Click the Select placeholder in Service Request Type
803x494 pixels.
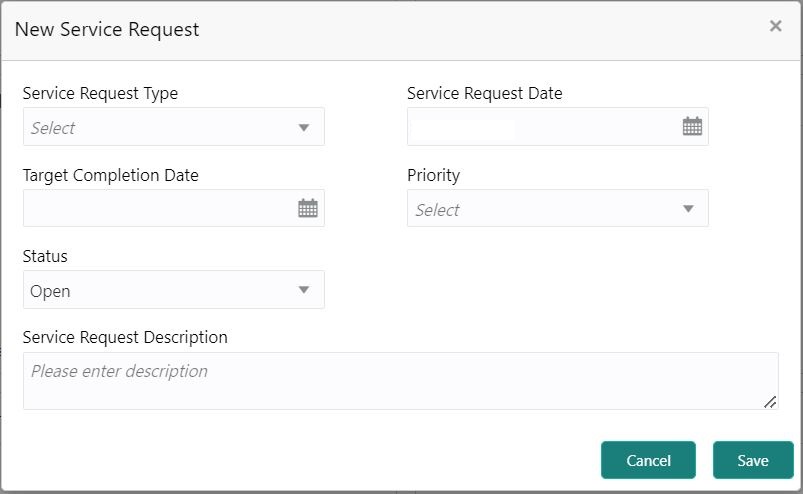click(x=53, y=128)
